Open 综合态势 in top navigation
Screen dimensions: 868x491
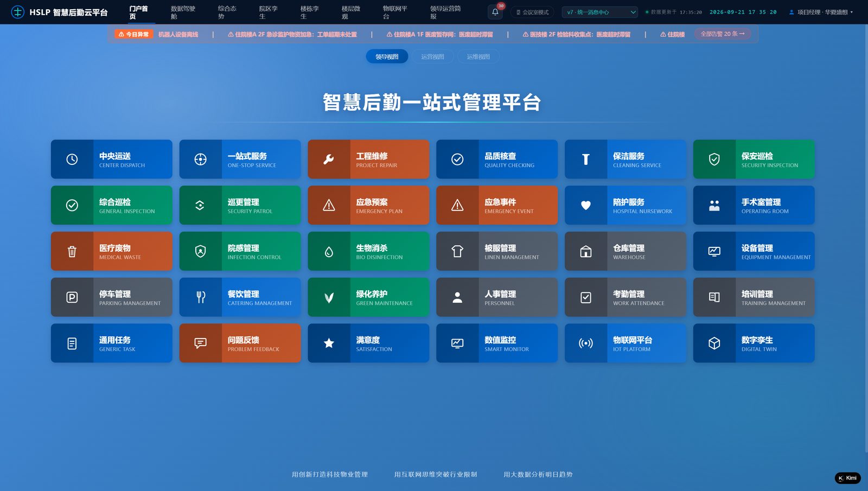click(x=227, y=12)
